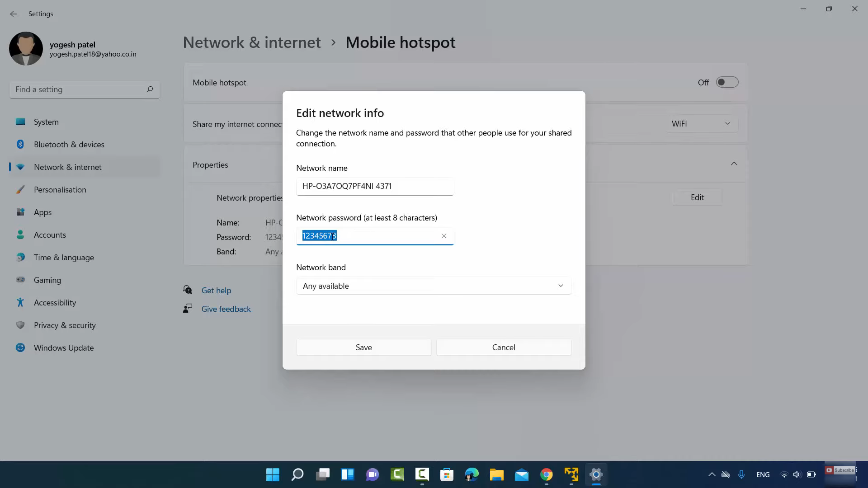
Task: Open Google Chrome from taskbar
Action: tap(546, 474)
